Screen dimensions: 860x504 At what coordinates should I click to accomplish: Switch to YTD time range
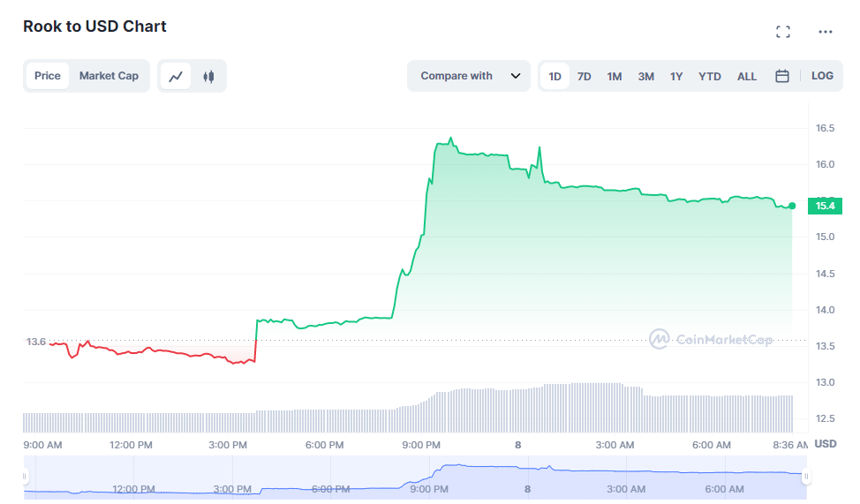point(709,77)
